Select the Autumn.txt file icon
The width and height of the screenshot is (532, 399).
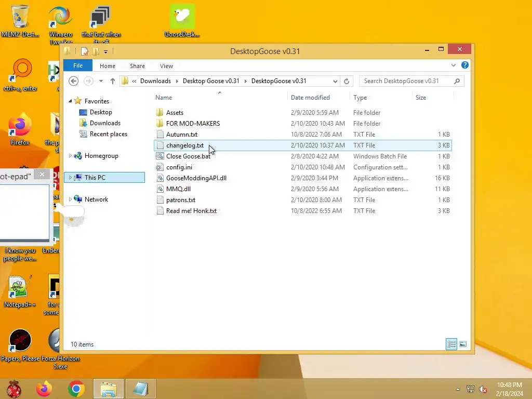pyautogui.click(x=160, y=135)
